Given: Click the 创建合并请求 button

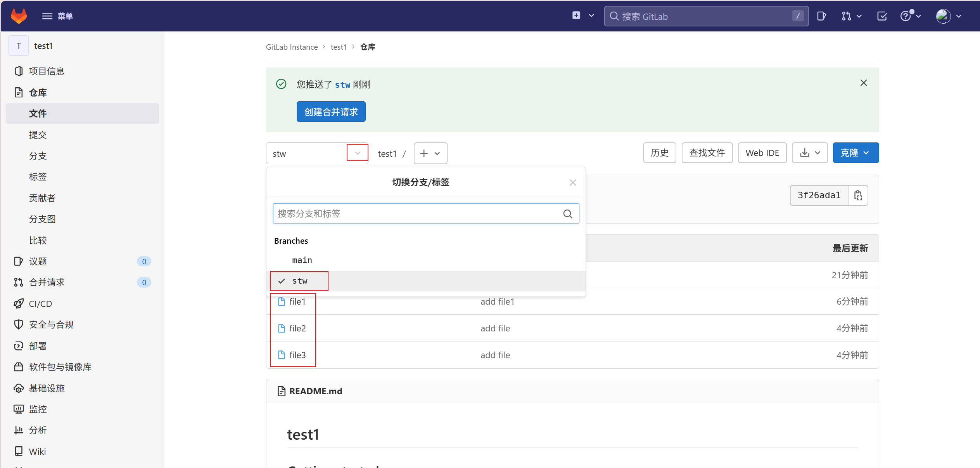Looking at the screenshot, I should point(331,112).
